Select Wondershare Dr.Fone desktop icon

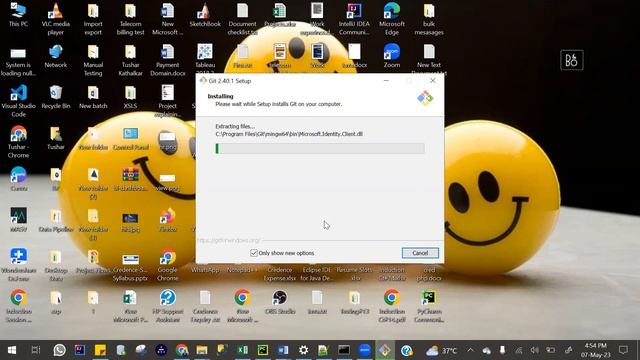pyautogui.click(x=18, y=266)
